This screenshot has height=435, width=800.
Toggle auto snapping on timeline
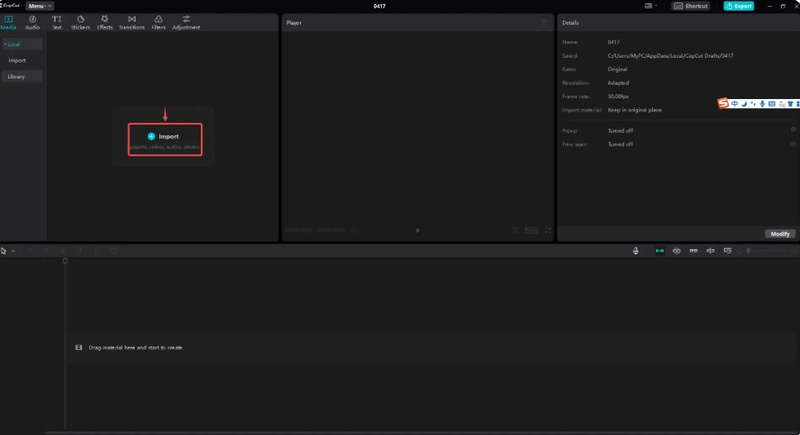tap(676, 250)
